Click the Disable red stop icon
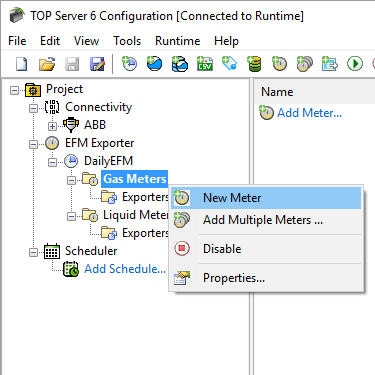This screenshot has height=375, width=375. click(x=182, y=248)
